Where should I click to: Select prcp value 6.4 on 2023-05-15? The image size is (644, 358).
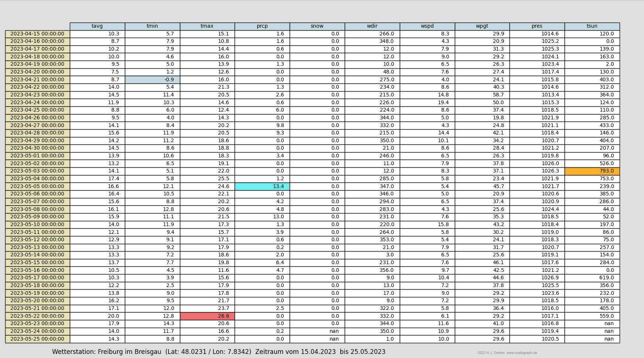(262, 263)
